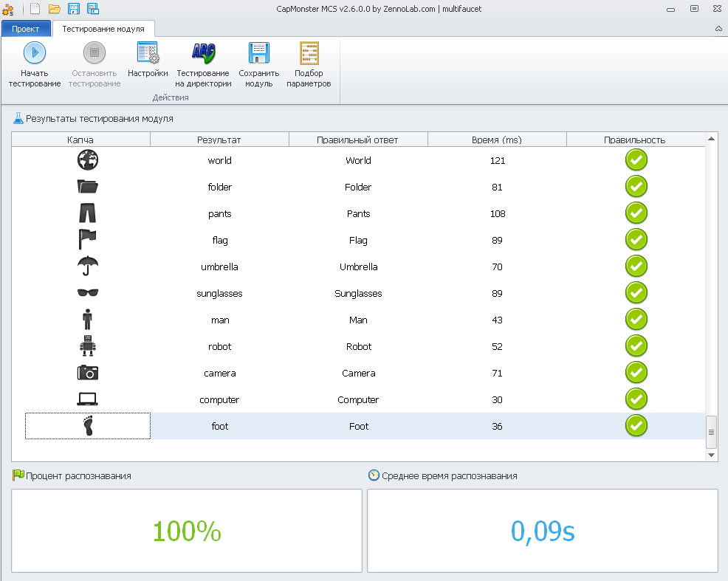Click new document icon in title bar
728x581 pixels.
coord(35,9)
